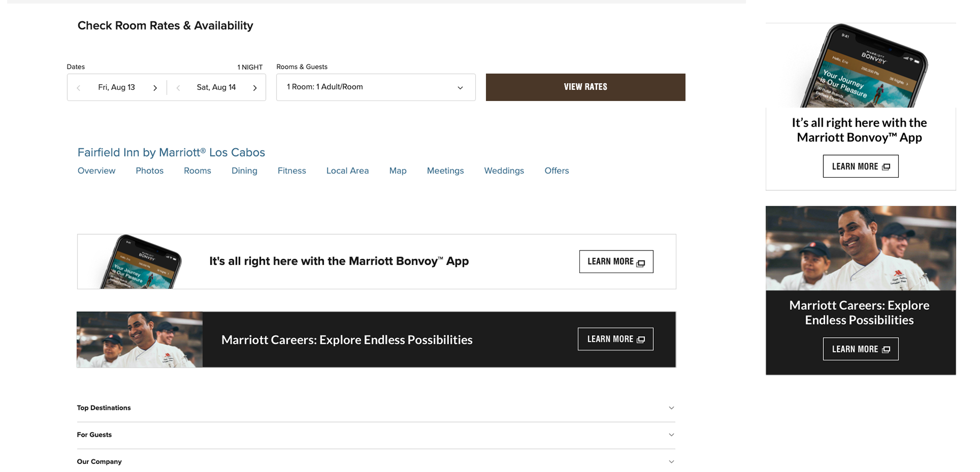The width and height of the screenshot is (980, 472).
Task: Go to the Dining tab
Action: (244, 171)
